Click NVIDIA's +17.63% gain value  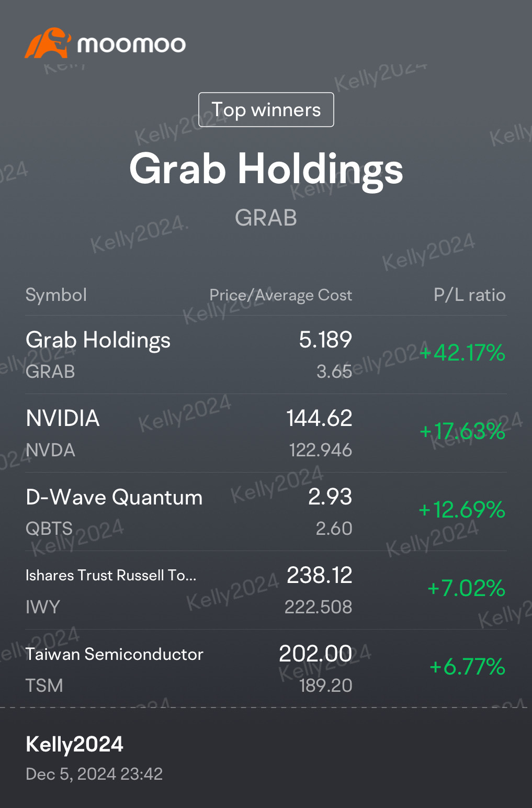462,431
